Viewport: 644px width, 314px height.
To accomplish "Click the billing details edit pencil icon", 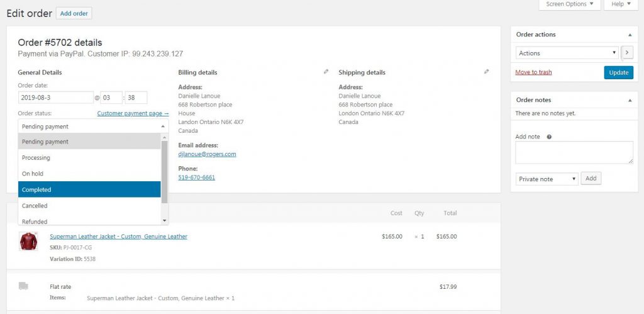I will (326, 72).
